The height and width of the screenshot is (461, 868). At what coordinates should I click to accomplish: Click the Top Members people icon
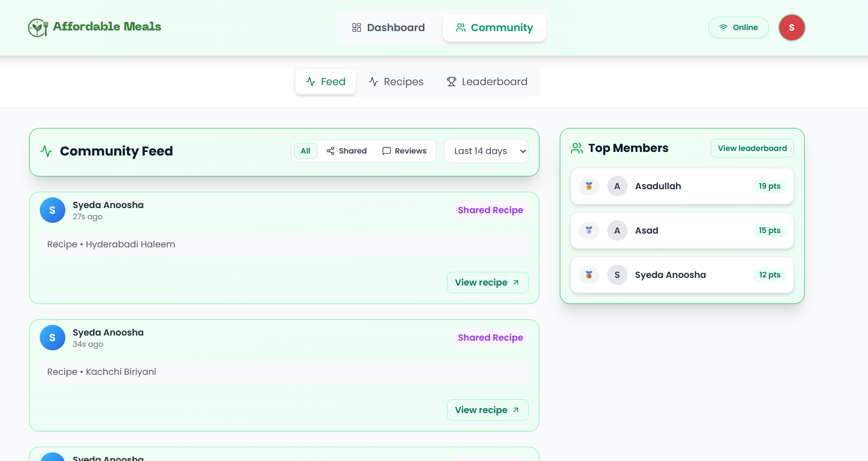tap(577, 148)
